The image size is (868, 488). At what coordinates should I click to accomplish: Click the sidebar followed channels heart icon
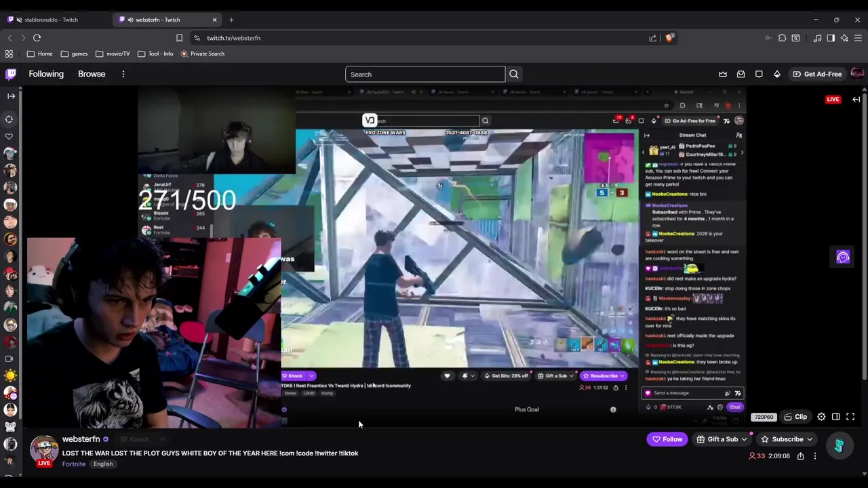9,136
